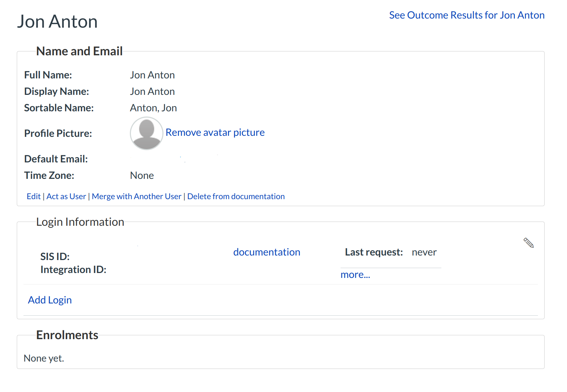The height and width of the screenshot is (392, 567).
Task: Open the documentation account link
Action: click(267, 252)
